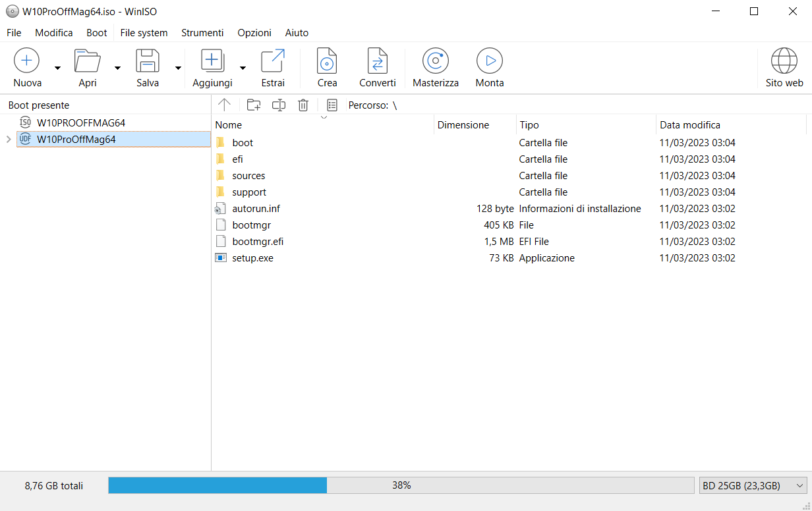
Task: Sort by the Data modifica column header
Action: 732,124
